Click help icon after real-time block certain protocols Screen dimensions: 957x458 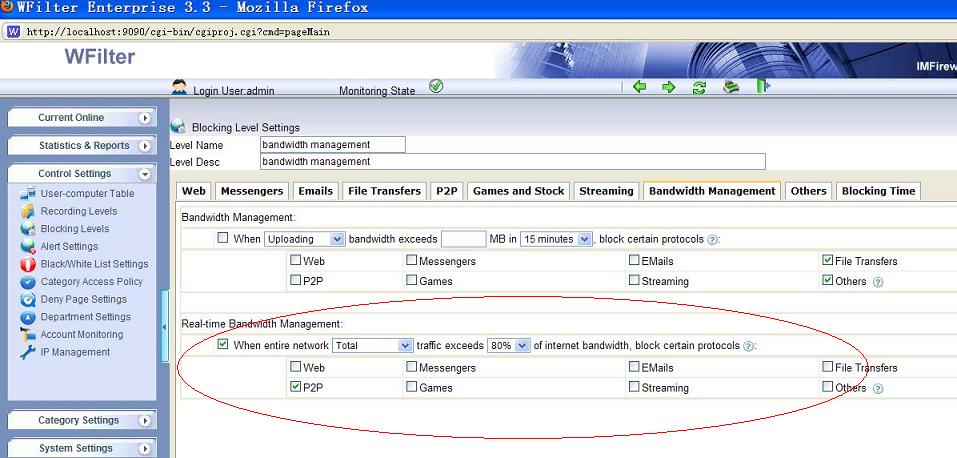coord(748,346)
